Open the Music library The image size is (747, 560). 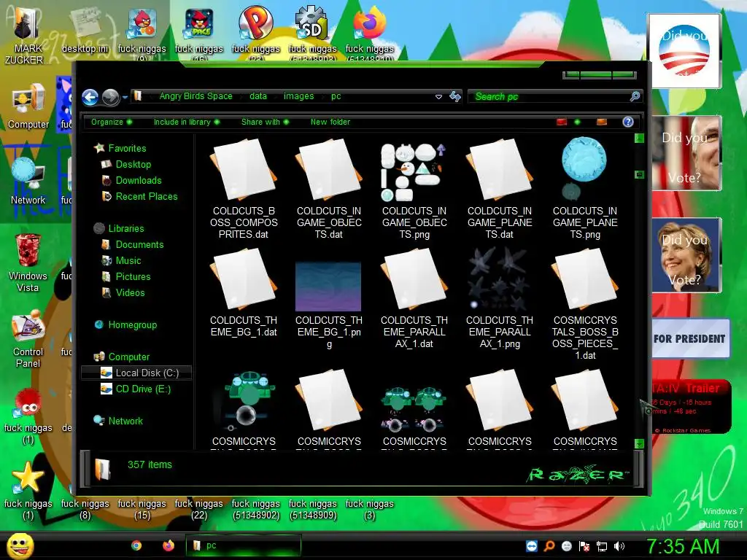[x=128, y=260]
